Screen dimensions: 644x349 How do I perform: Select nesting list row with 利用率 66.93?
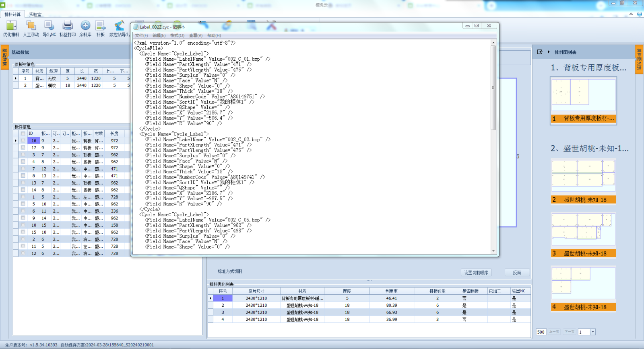coord(369,312)
